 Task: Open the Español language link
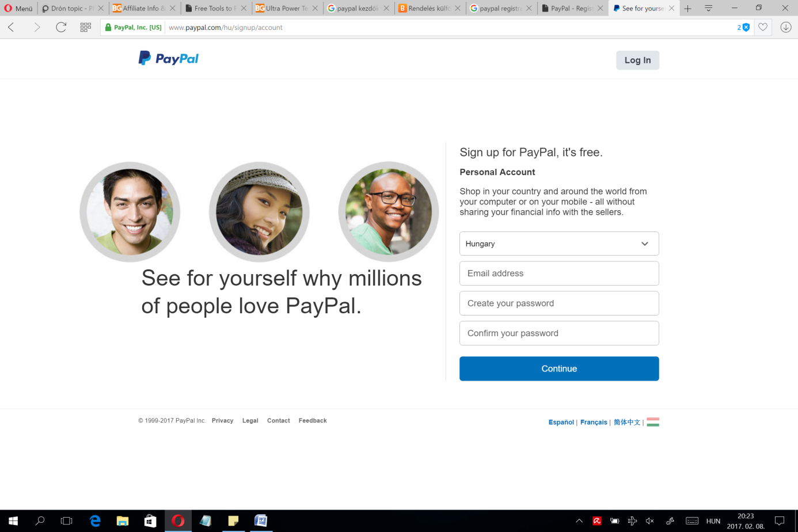pos(561,422)
